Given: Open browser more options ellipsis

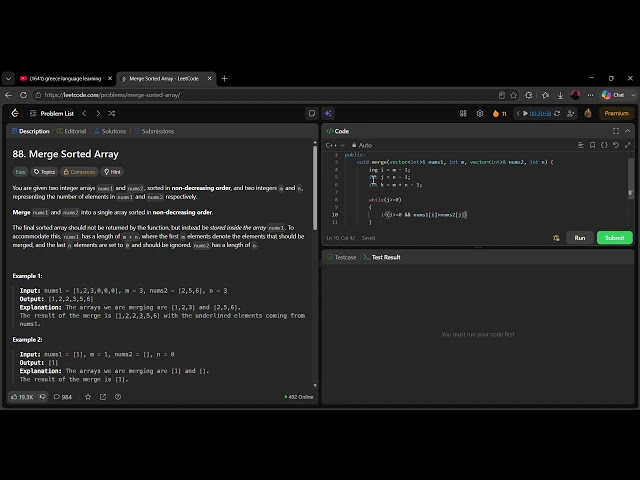Looking at the screenshot, I should (x=590, y=95).
